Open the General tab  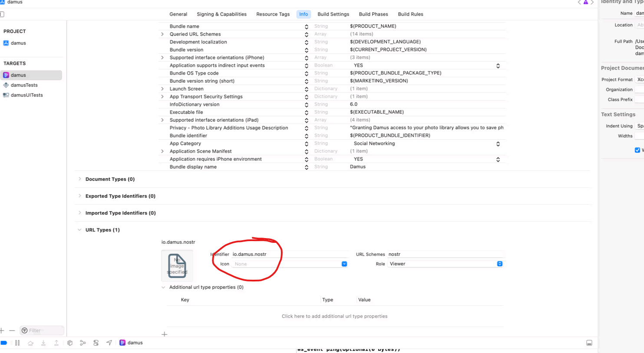point(178,14)
